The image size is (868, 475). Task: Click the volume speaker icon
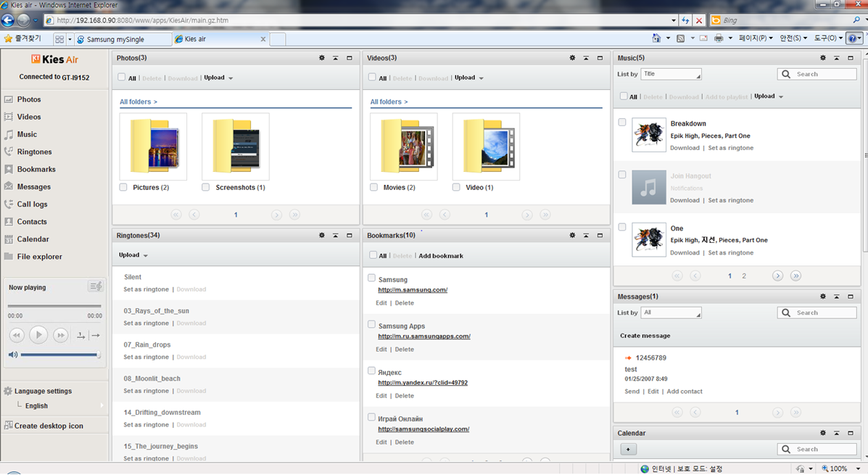[x=13, y=355]
